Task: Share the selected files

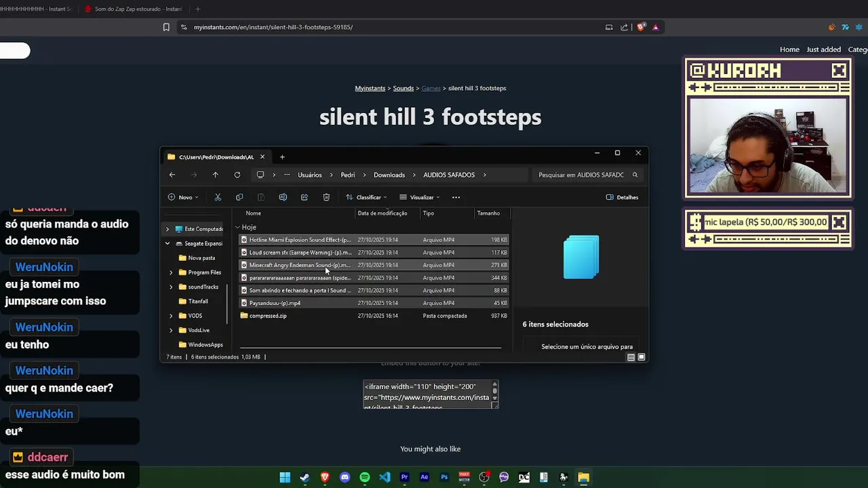Action: (x=304, y=197)
